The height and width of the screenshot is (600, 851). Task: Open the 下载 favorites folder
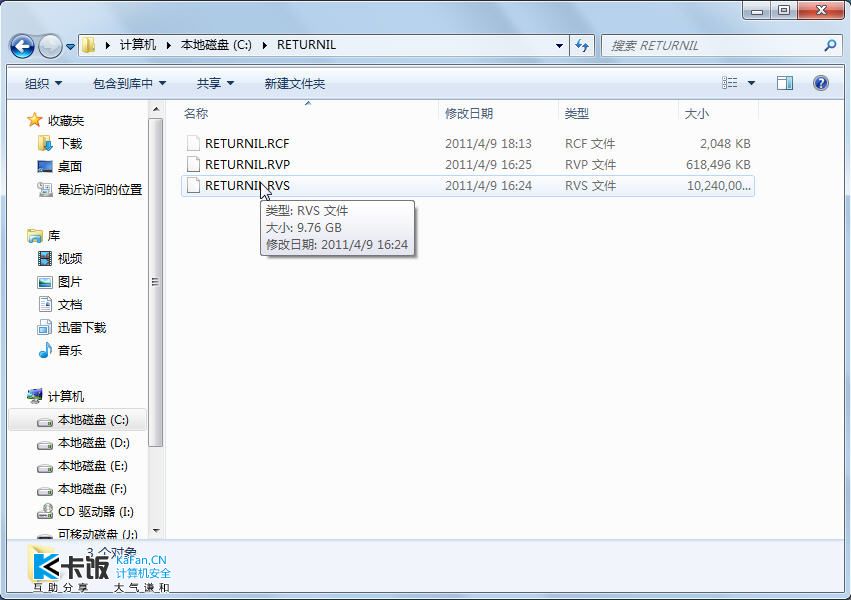[x=70, y=144]
